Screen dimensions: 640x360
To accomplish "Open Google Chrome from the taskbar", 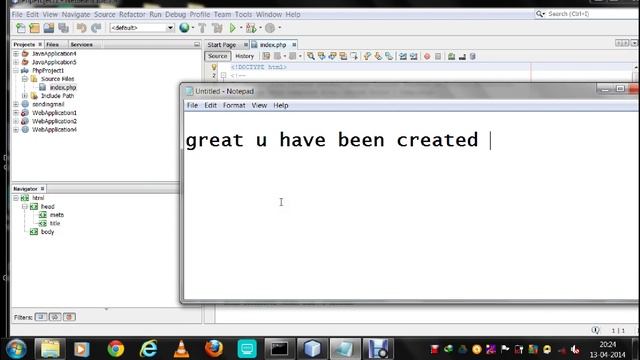I will tap(116, 349).
